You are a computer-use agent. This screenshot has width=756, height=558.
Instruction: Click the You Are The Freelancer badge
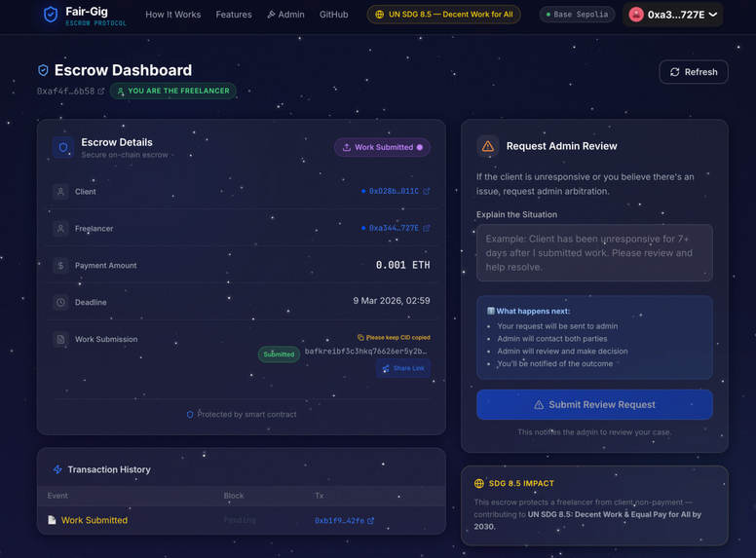173,91
